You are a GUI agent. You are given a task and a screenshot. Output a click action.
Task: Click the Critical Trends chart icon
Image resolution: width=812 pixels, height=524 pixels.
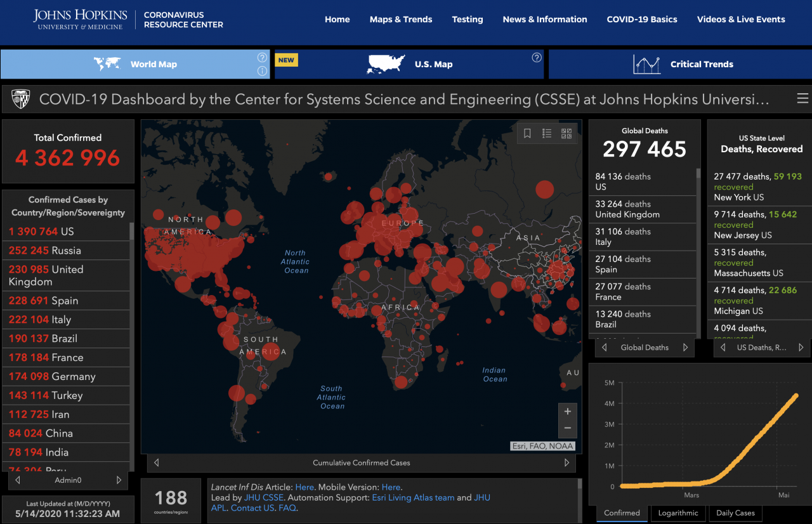tap(646, 64)
